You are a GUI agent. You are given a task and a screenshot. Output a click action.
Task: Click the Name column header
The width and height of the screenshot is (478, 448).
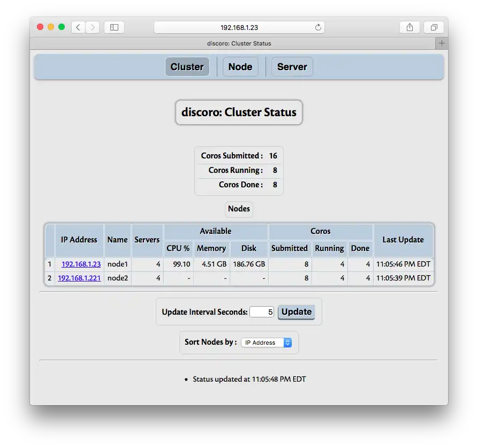117,240
